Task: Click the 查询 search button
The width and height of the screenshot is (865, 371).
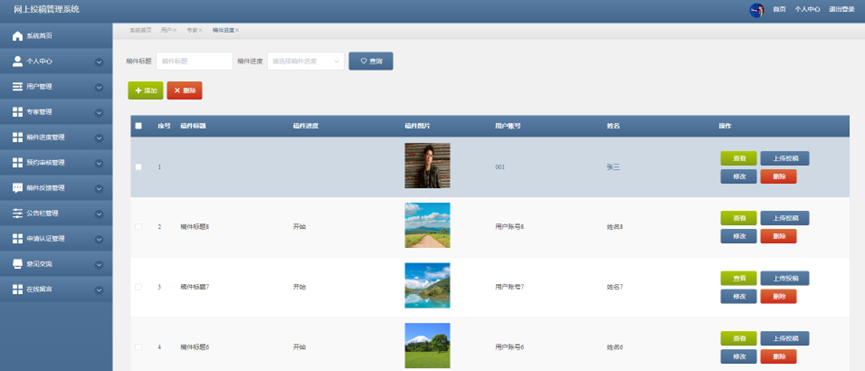Action: 371,61
